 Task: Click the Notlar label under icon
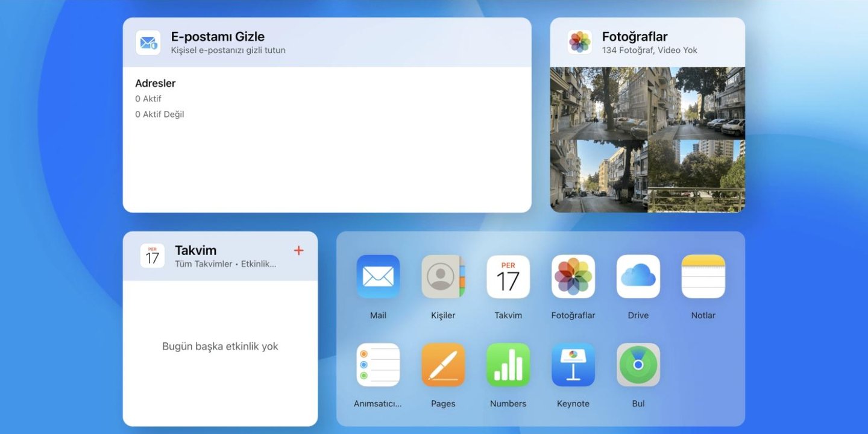point(703,315)
